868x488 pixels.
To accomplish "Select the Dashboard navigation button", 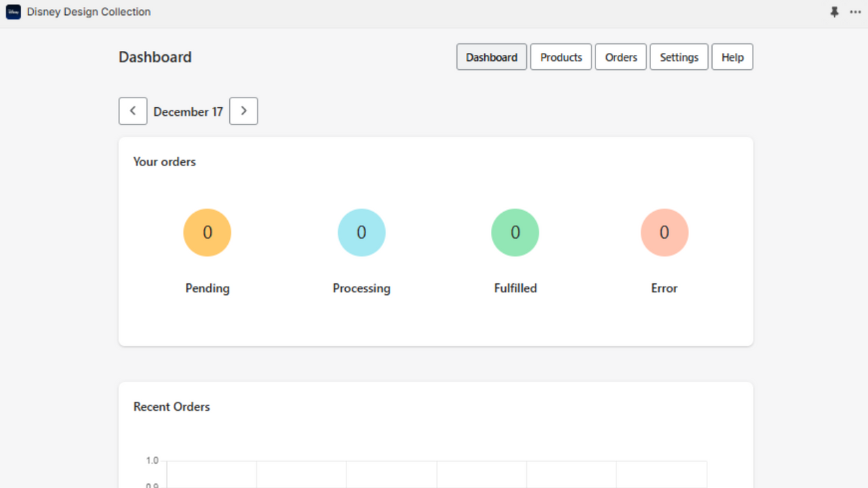I will tap(491, 57).
